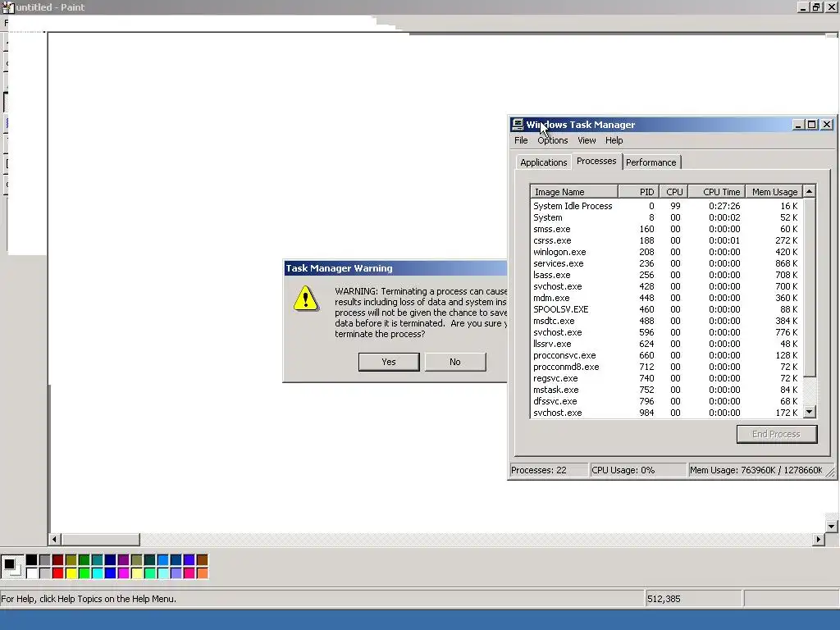Select the msdtc.exe process

[666, 321]
